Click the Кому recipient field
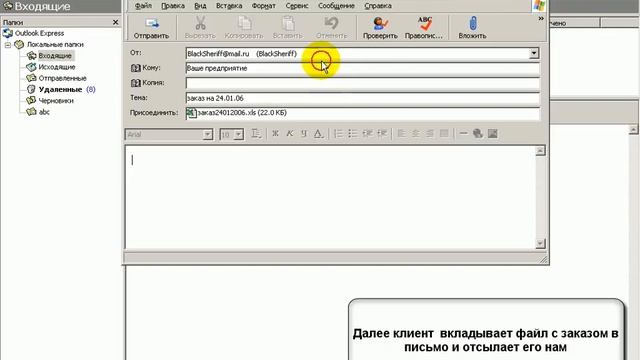This screenshot has width=640, height=360. (362, 68)
